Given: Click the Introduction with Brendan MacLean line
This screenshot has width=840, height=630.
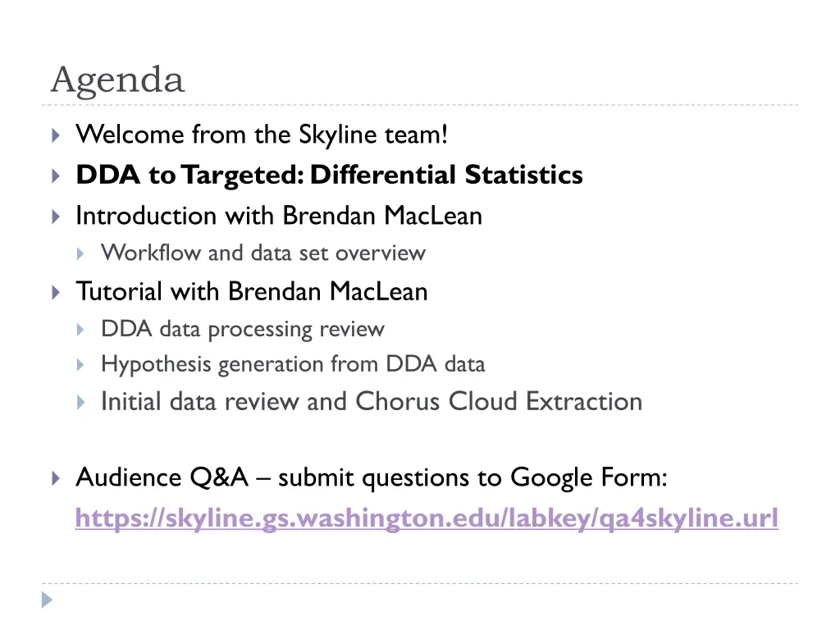Looking at the screenshot, I should click(279, 216).
